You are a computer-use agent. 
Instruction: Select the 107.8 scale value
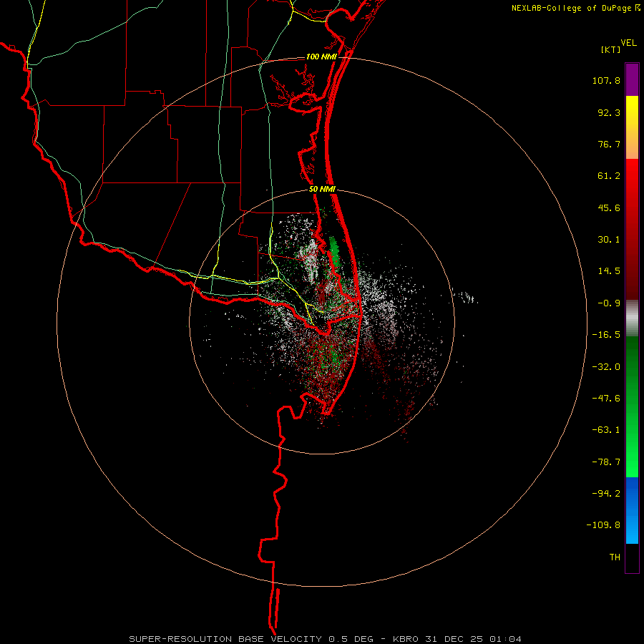(606, 80)
